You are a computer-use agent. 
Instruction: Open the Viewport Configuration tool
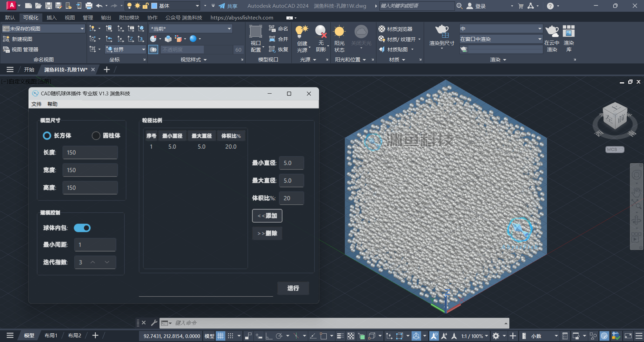[x=256, y=39]
